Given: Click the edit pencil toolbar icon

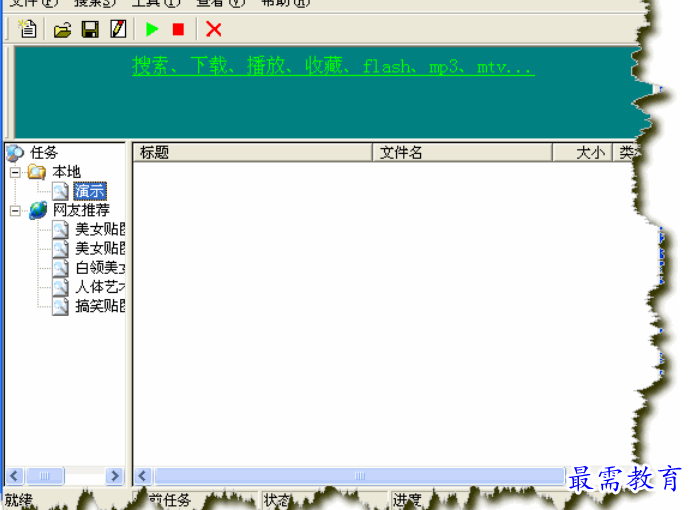Looking at the screenshot, I should click(118, 29).
